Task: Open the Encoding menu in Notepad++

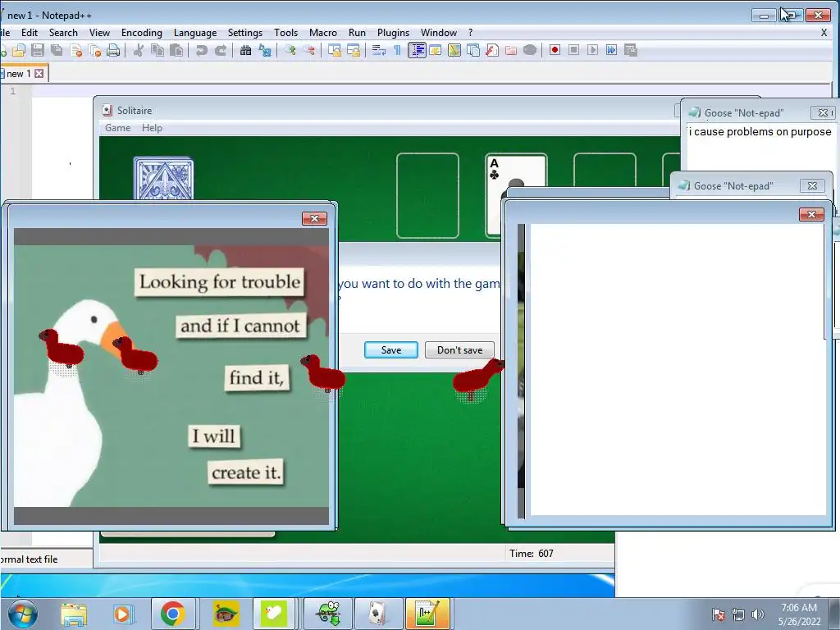Action: pyautogui.click(x=141, y=33)
